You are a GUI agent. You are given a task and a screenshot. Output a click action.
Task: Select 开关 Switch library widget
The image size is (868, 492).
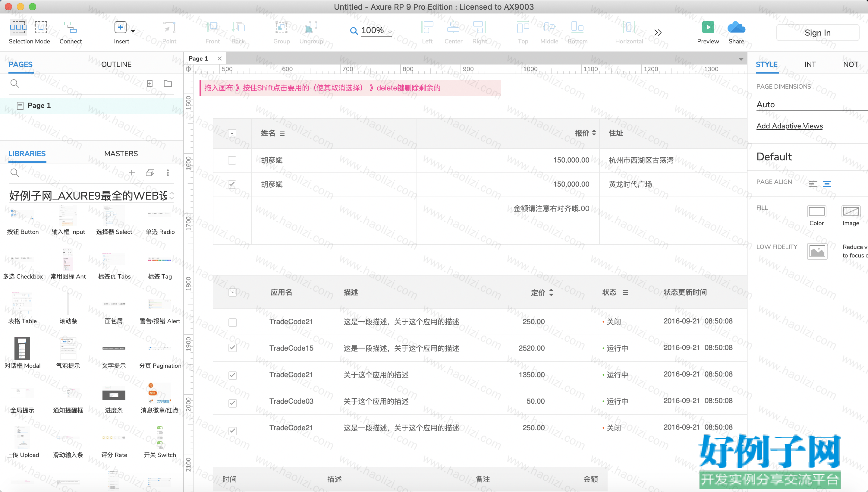(160, 442)
